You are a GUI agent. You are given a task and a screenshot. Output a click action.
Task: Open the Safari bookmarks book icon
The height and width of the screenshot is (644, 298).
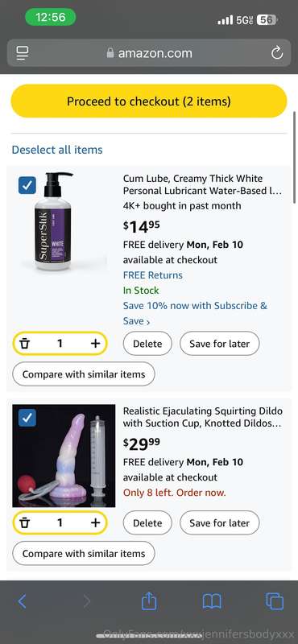(212, 601)
